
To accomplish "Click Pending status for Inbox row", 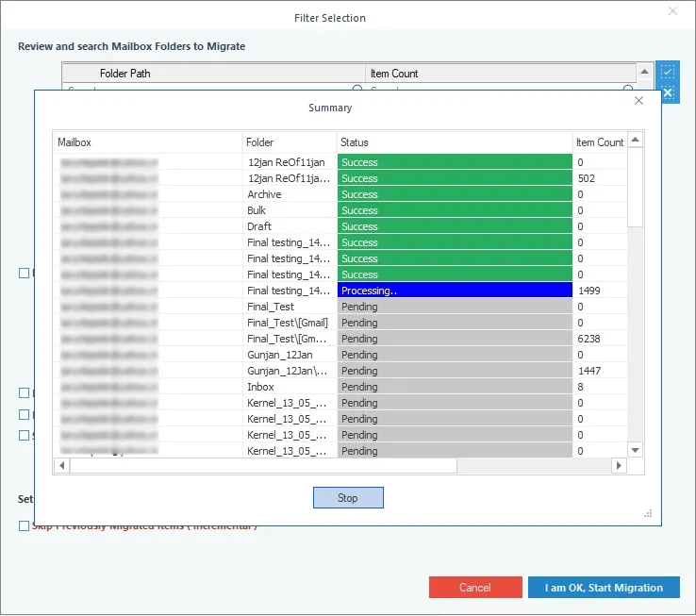I will tap(455, 387).
